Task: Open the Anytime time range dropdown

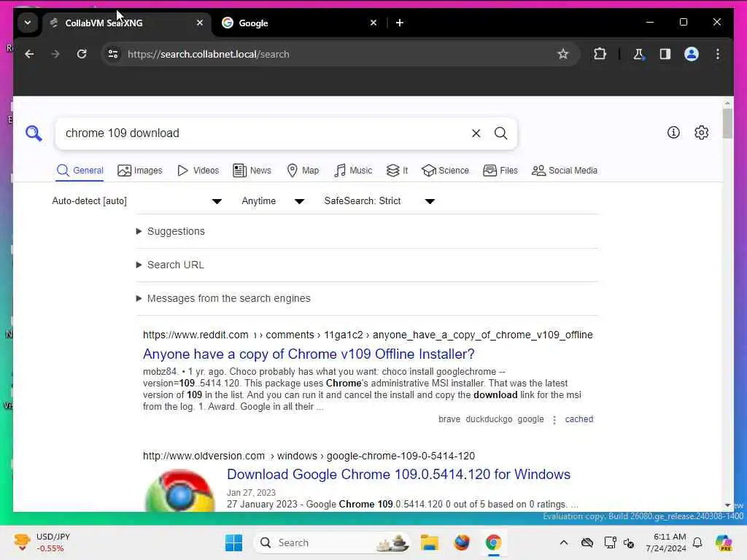Action: point(273,201)
